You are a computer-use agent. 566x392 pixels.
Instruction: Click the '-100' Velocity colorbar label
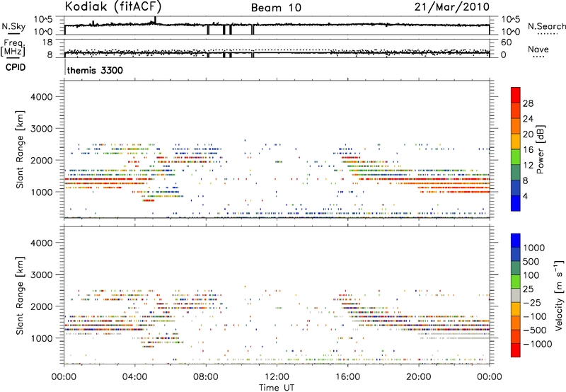[535, 316]
